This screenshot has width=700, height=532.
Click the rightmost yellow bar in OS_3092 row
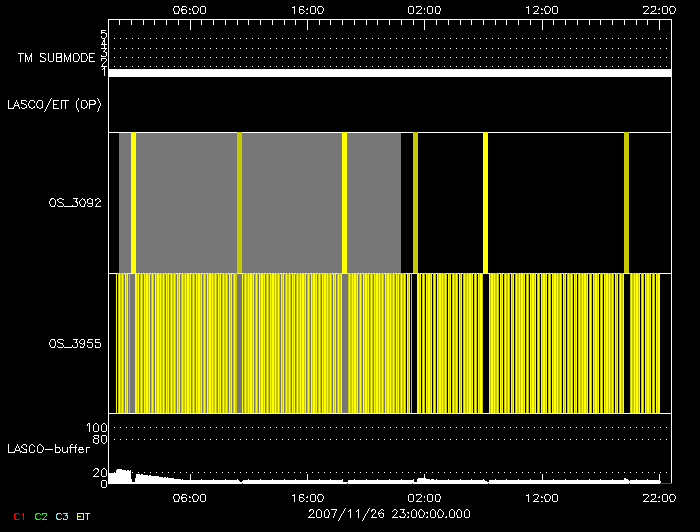pyautogui.click(x=626, y=202)
